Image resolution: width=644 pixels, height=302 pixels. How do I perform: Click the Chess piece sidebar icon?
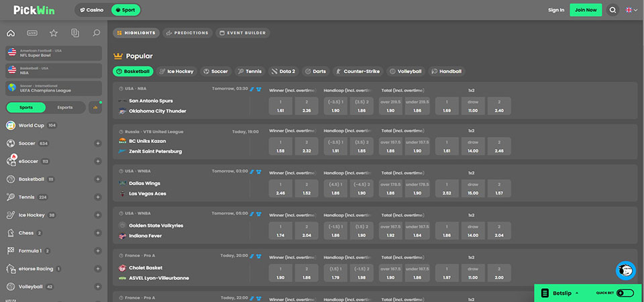pyautogui.click(x=11, y=233)
